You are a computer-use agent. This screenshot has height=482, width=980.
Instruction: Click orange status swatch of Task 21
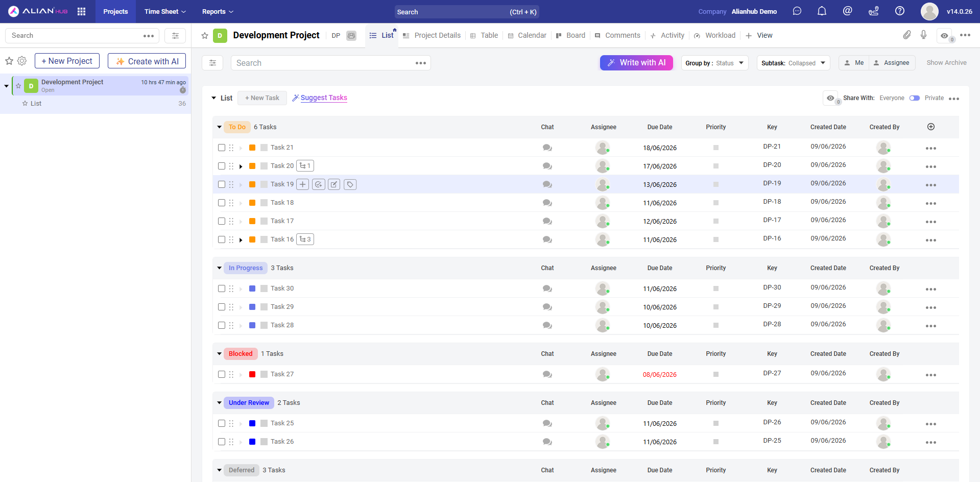pyautogui.click(x=252, y=148)
